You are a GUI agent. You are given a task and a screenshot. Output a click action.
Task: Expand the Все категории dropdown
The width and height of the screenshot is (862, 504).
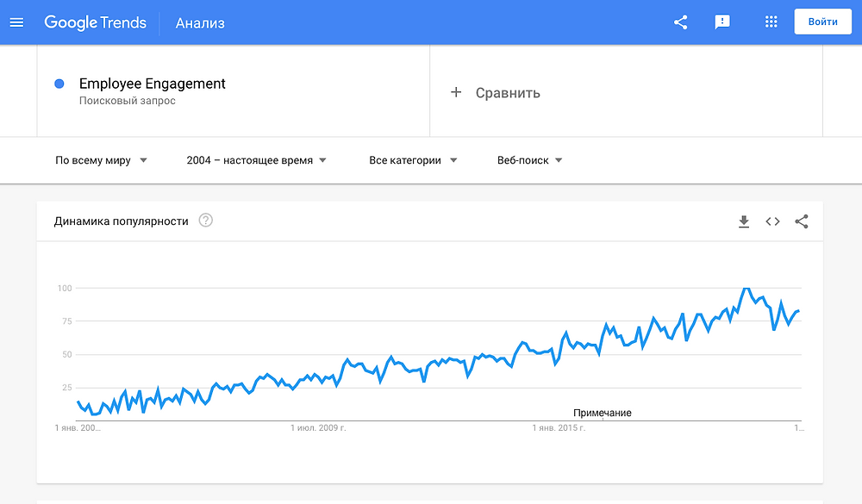point(413,160)
